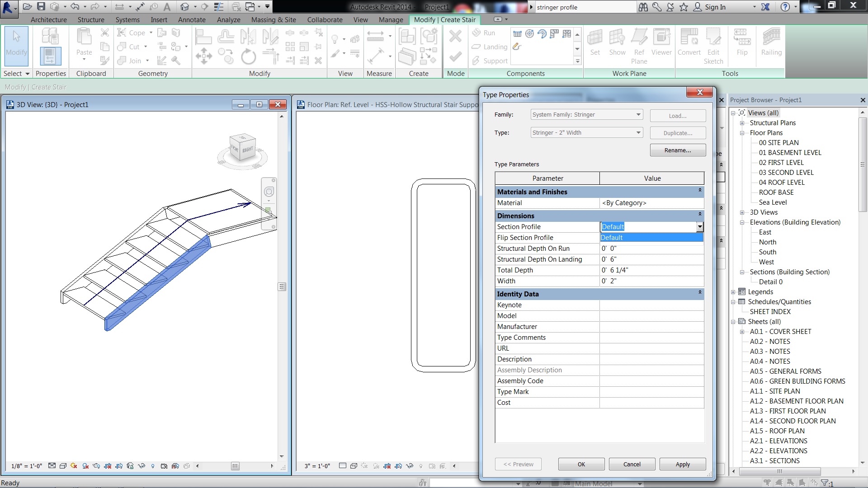Image resolution: width=868 pixels, height=488 pixels.
Task: Click the Duplicate... button
Action: (x=677, y=133)
